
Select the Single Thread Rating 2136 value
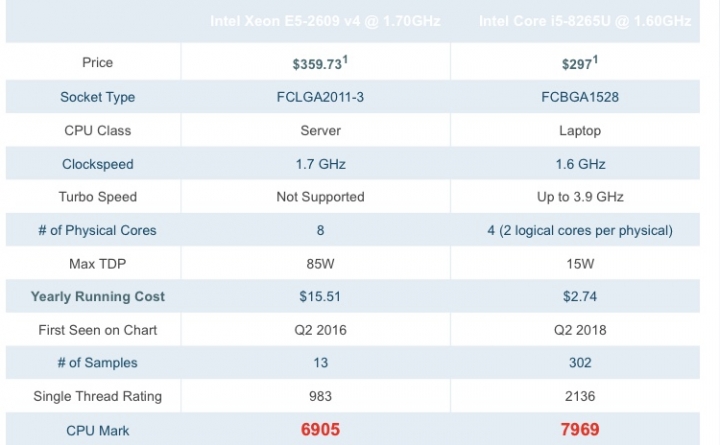(580, 396)
